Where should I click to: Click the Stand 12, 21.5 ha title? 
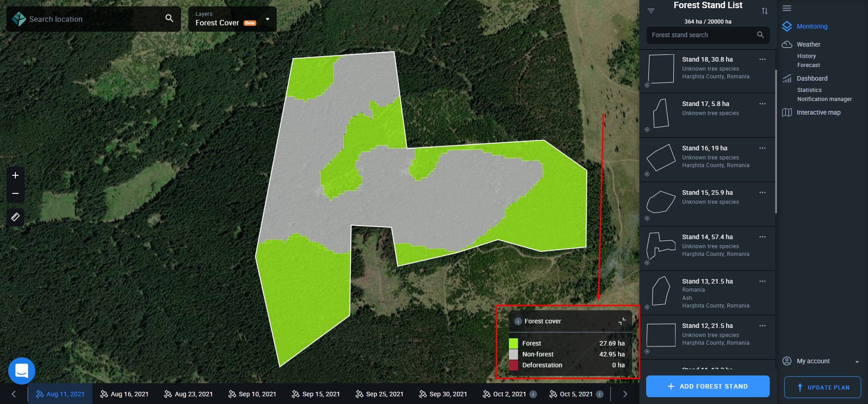[x=707, y=326]
